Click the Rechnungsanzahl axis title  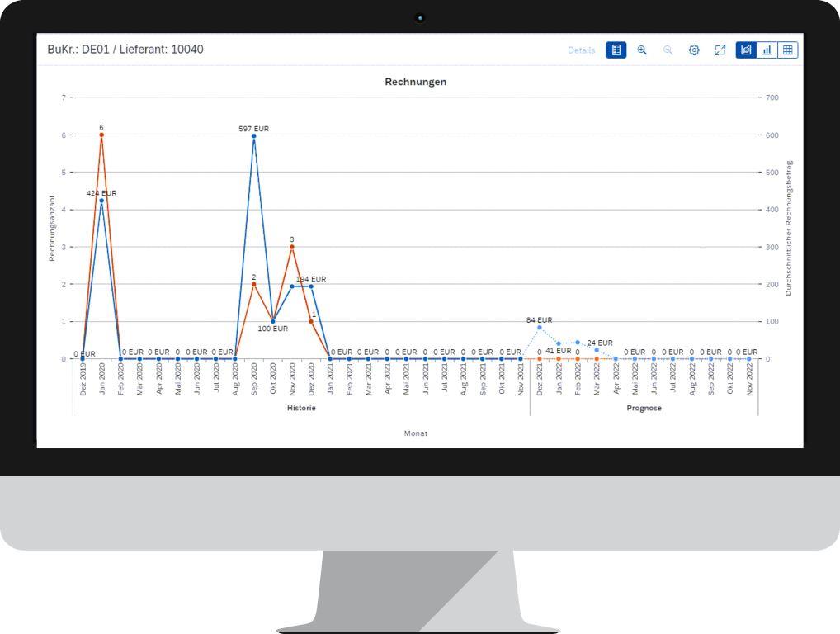click(x=52, y=229)
